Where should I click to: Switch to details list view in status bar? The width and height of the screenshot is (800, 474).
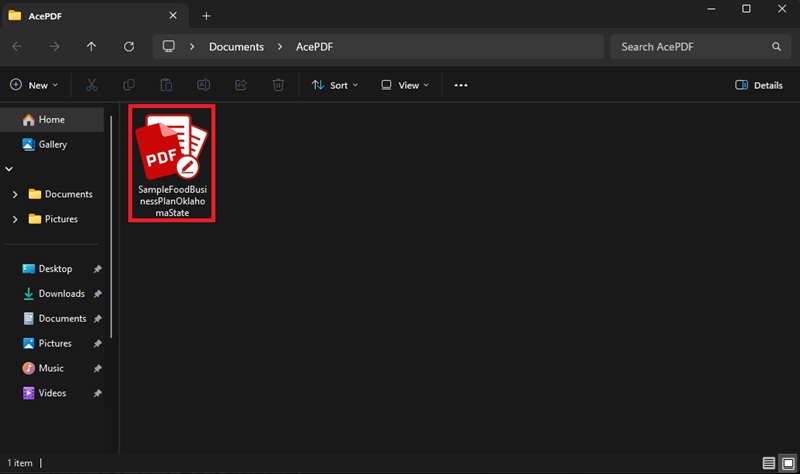coord(769,463)
